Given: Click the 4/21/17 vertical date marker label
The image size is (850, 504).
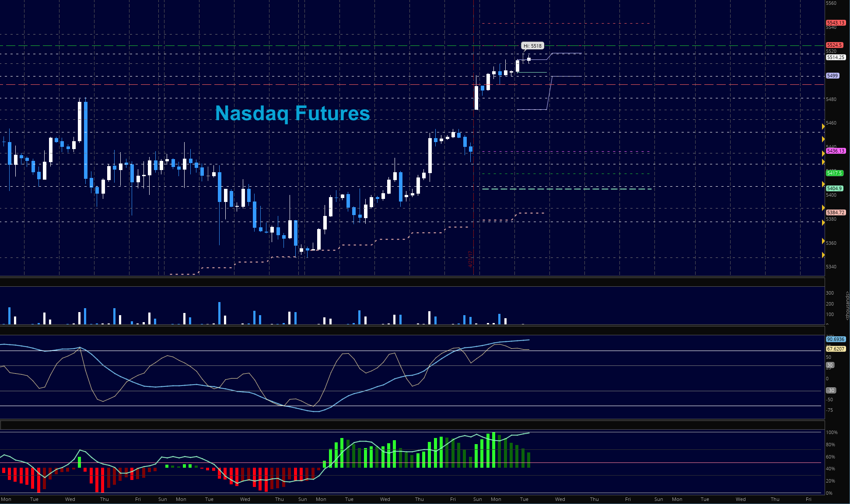Looking at the screenshot, I should pos(471,259).
